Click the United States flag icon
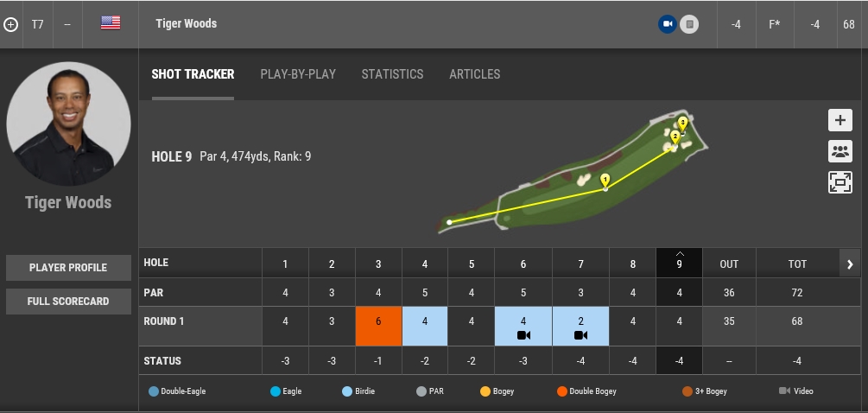This screenshot has width=868, height=413. 111,23
